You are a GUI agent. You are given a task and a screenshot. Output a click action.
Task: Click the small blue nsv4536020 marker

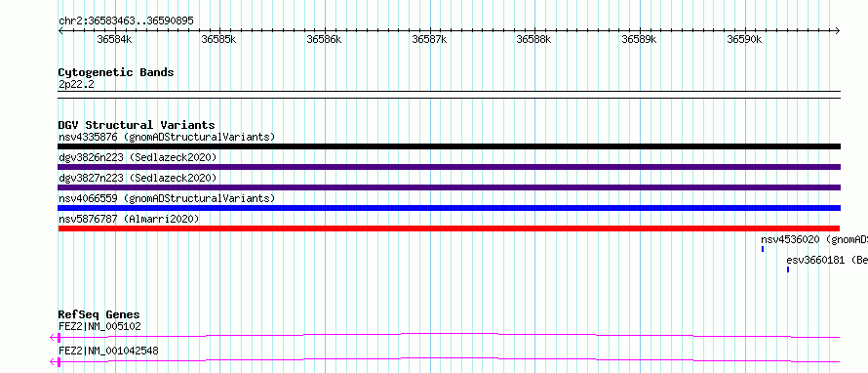[763, 249]
